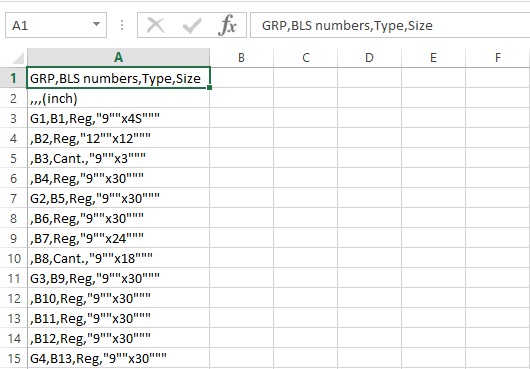Click cell starting with ",B7,Reg"
The height and width of the screenshot is (369, 530).
[x=118, y=238]
